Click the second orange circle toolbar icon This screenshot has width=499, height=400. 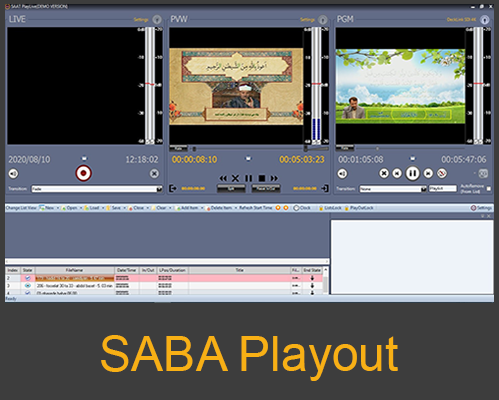point(286,208)
